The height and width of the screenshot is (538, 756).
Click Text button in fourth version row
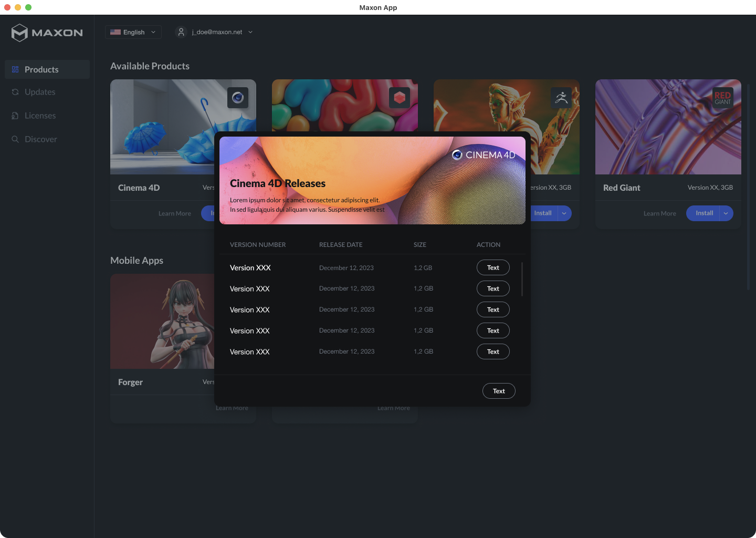(x=493, y=330)
